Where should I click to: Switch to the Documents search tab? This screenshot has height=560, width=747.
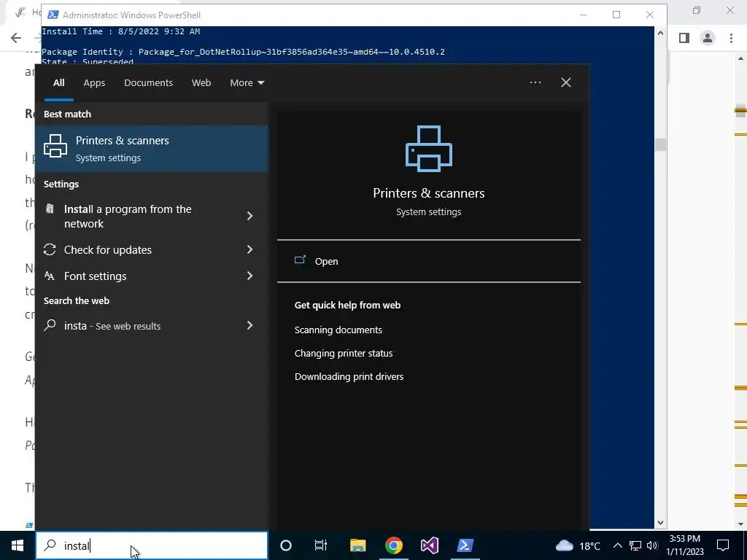coord(148,83)
